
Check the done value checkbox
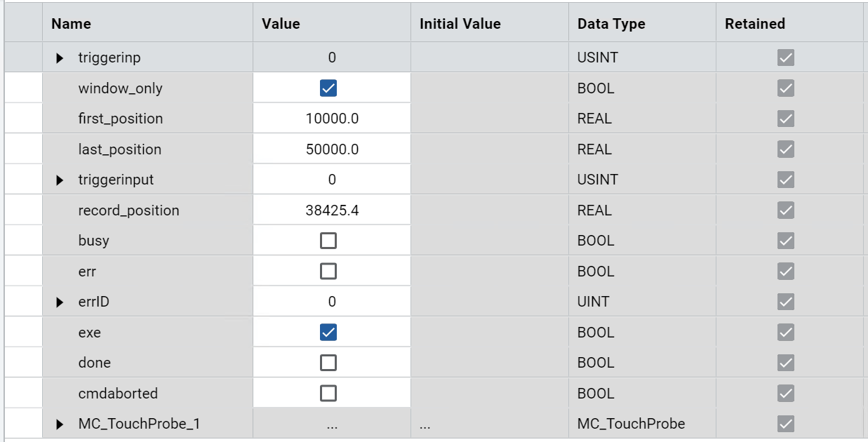(328, 363)
